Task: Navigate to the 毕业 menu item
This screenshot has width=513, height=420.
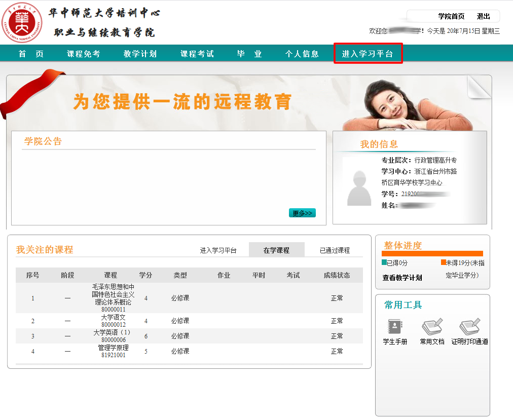Action: [249, 54]
